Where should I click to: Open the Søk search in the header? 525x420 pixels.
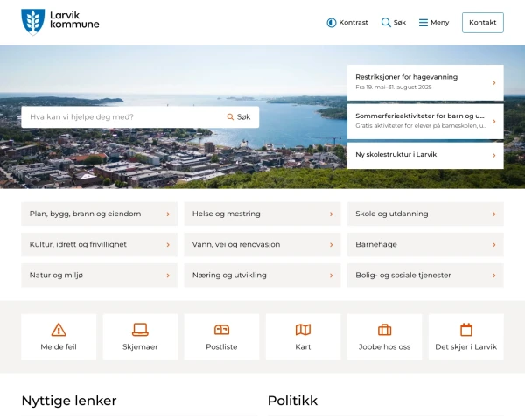coord(394,23)
